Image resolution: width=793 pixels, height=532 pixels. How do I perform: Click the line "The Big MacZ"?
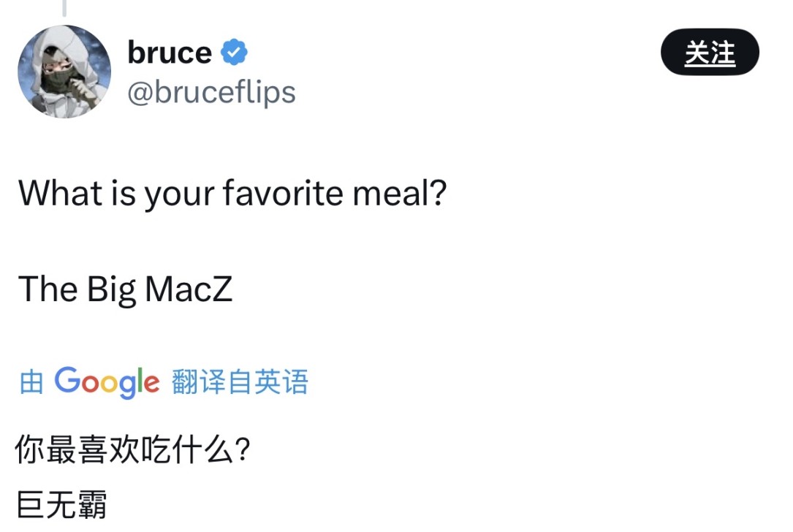click(125, 289)
